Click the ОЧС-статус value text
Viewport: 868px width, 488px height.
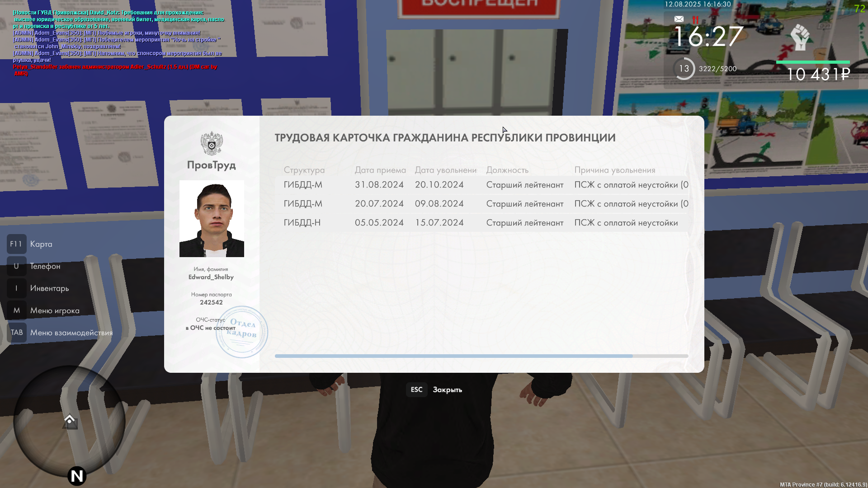(210, 328)
